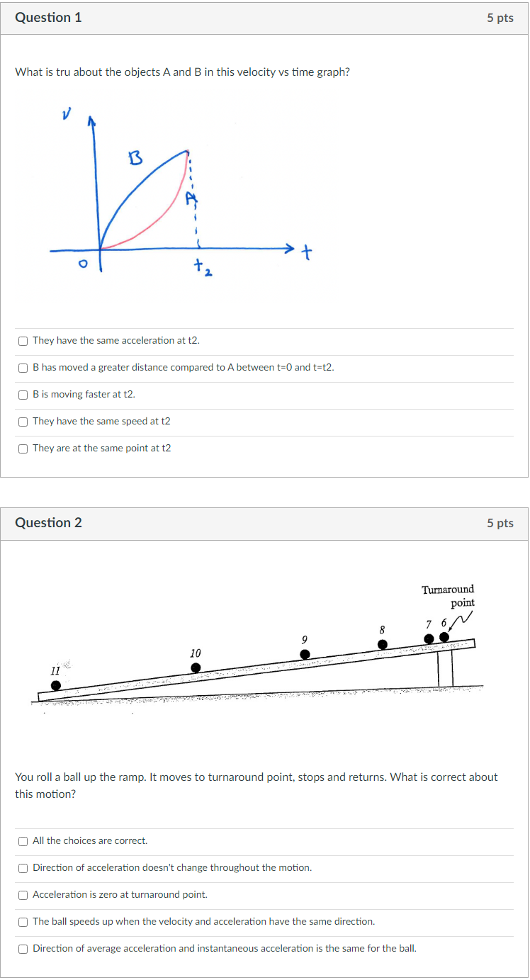Check 'Direction of acceleration doesn't change' option

click(23, 867)
